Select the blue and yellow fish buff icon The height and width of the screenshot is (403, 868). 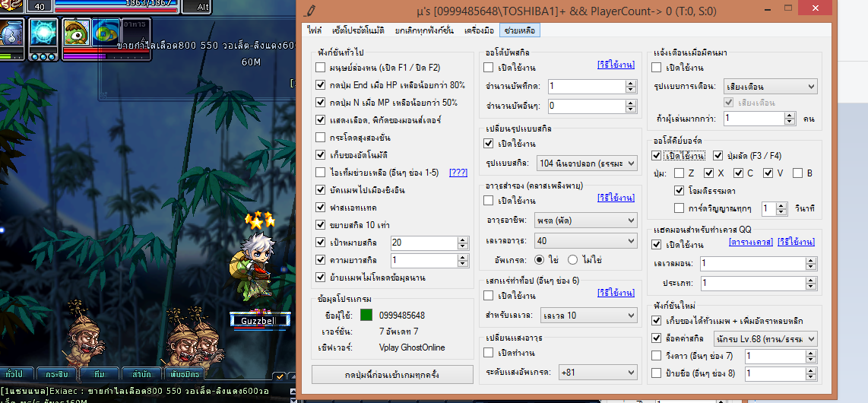[106, 32]
